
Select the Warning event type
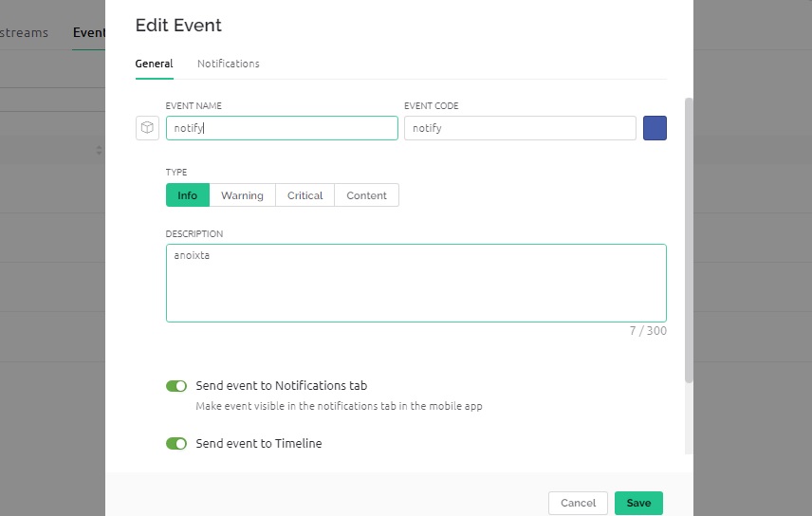[x=242, y=195]
